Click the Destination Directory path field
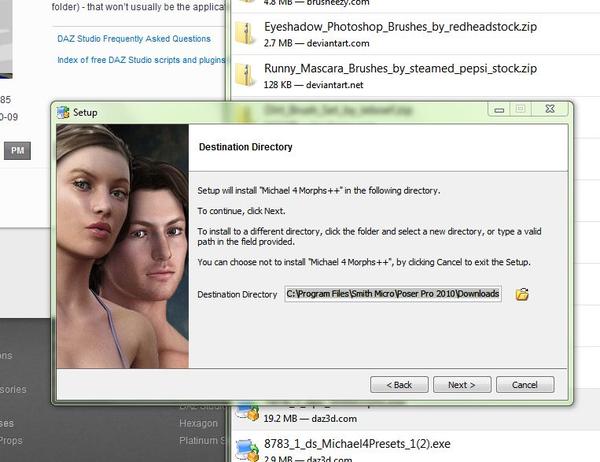 [393, 294]
